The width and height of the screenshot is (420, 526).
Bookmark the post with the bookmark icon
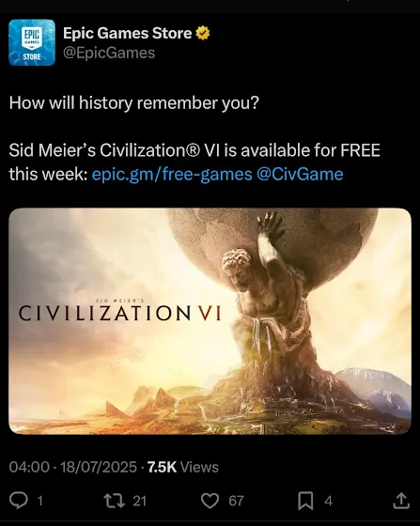(305, 501)
